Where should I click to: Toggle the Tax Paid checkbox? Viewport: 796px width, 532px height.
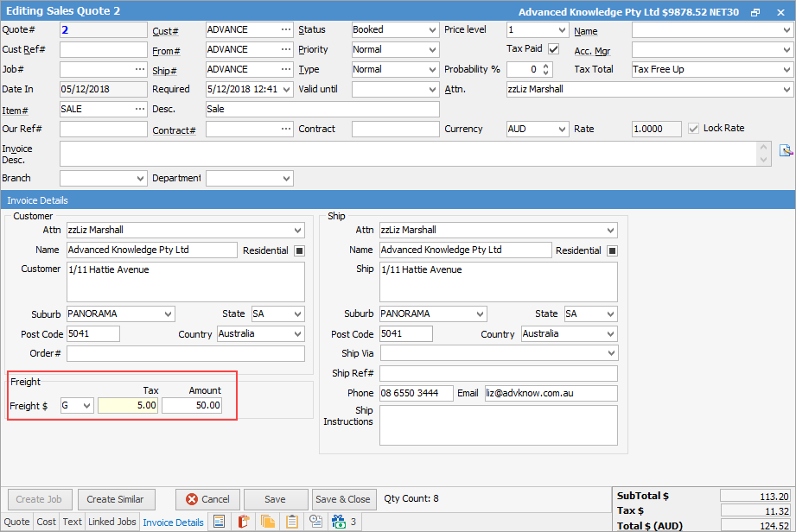(553, 49)
